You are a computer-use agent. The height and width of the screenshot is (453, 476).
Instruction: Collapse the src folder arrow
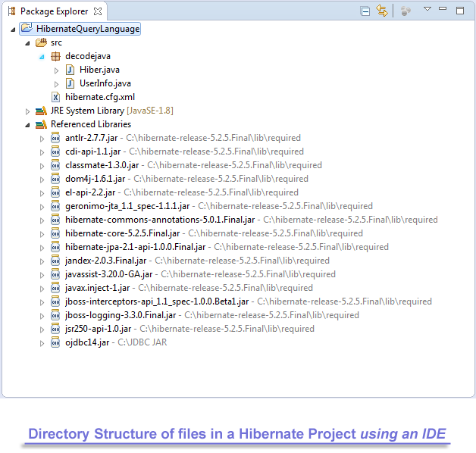click(29, 42)
